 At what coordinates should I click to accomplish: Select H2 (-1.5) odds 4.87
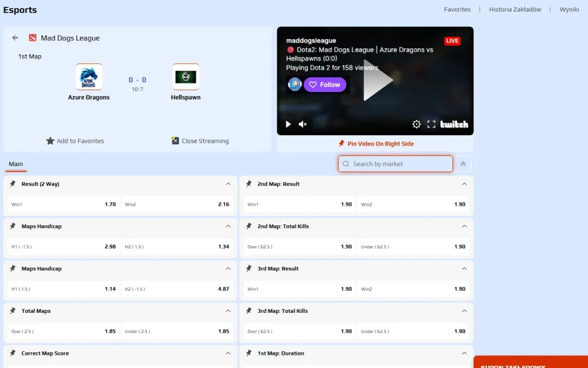(177, 289)
